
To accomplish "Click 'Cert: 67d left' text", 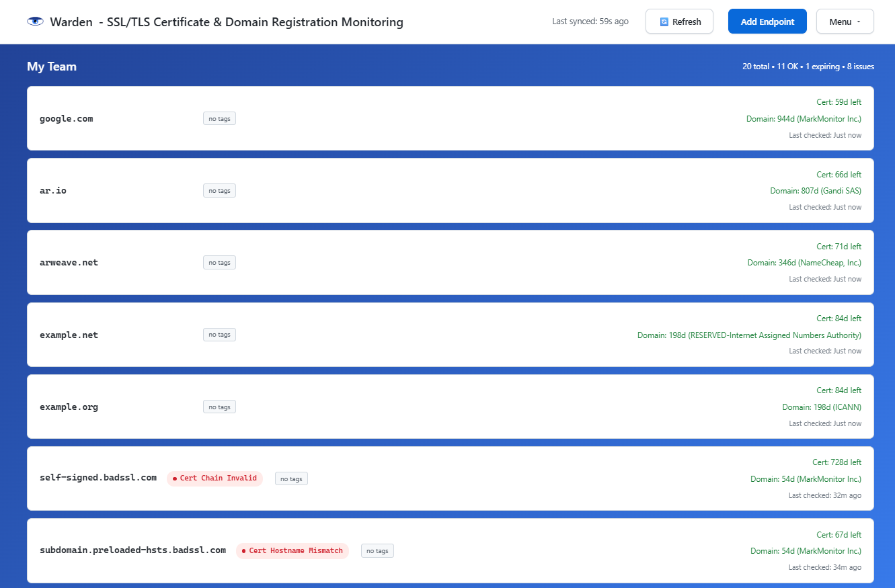I will pos(839,535).
